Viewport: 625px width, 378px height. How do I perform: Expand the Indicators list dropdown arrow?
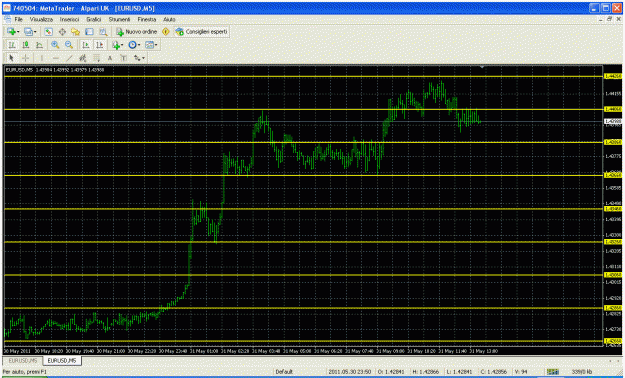122,45
